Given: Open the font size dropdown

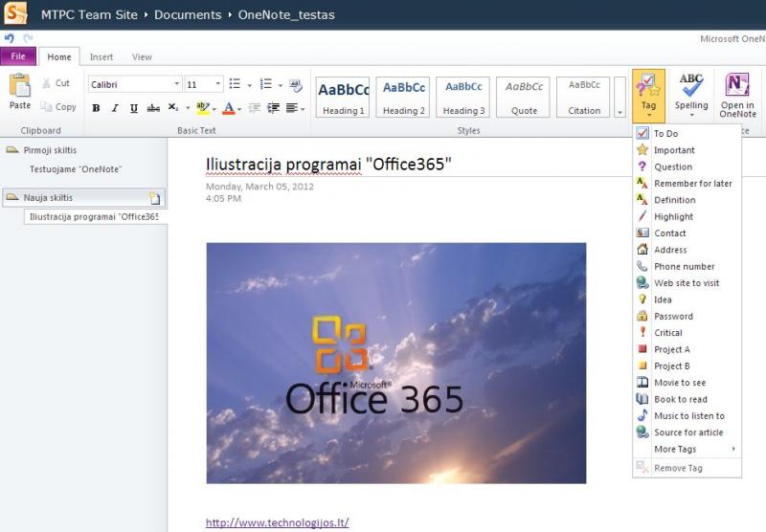Looking at the screenshot, I should tap(218, 84).
